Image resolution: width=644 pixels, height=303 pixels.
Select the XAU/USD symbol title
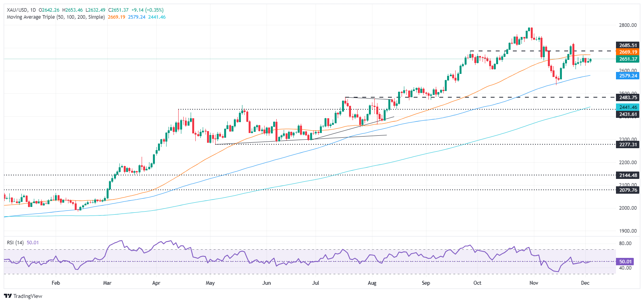coord(17,10)
